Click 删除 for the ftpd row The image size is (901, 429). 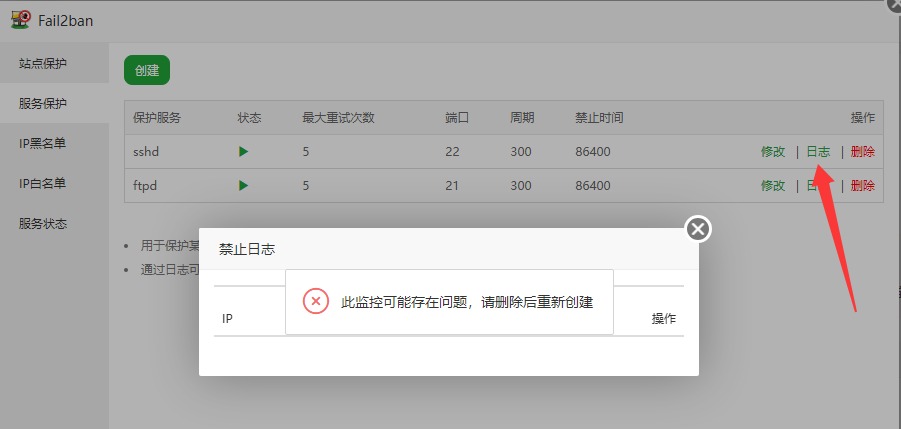pos(863,185)
